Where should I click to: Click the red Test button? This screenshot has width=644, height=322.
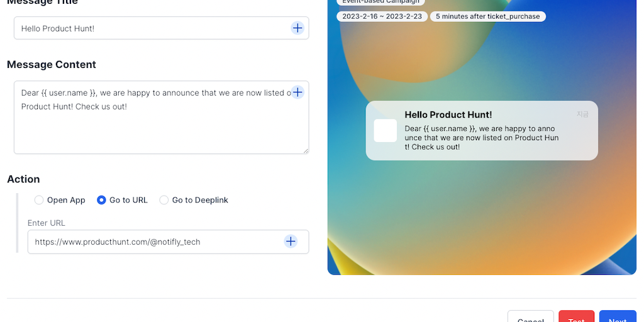577,316
